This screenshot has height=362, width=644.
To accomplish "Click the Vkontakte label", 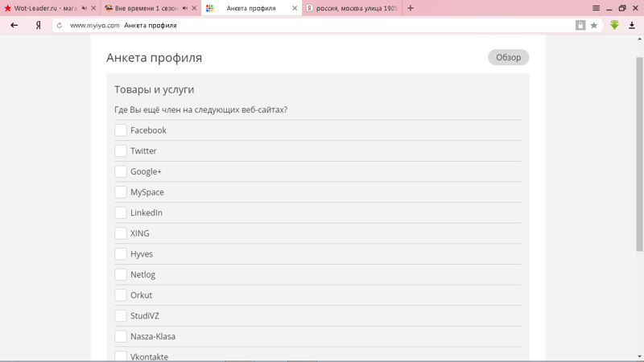I will pyautogui.click(x=149, y=356).
